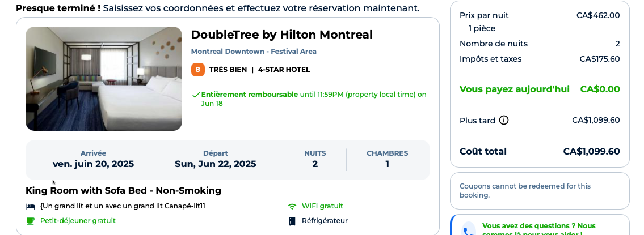Open the hotel room photo thumbnail
This screenshot has height=235, width=644.
coord(104,79)
